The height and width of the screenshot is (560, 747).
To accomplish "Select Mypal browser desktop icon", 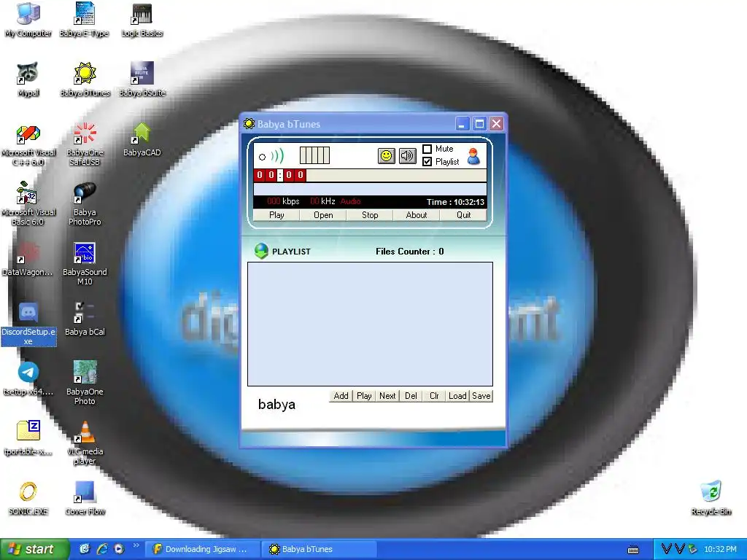I will pos(28,79).
